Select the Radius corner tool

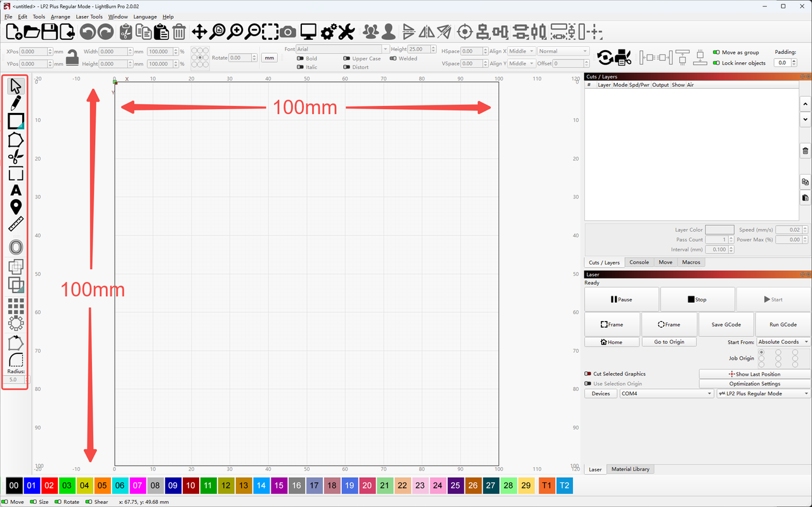coord(16,360)
